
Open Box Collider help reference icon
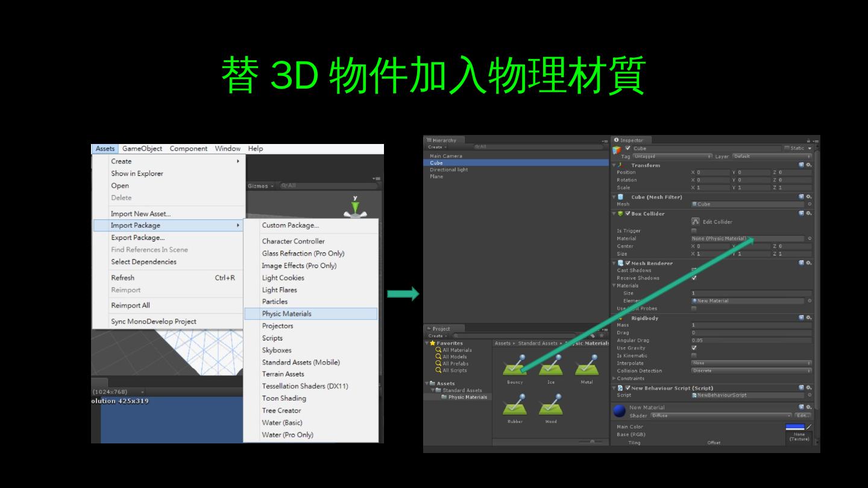tap(801, 213)
